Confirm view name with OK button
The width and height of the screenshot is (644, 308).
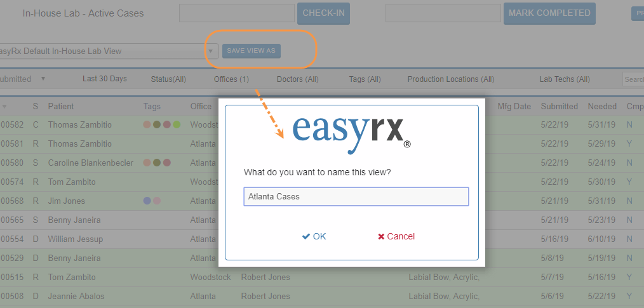pyautogui.click(x=314, y=236)
